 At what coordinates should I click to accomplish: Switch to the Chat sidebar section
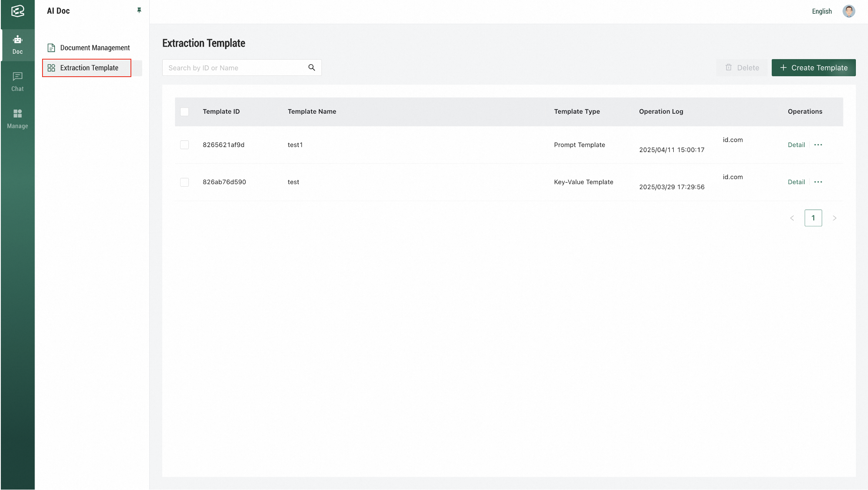18,82
